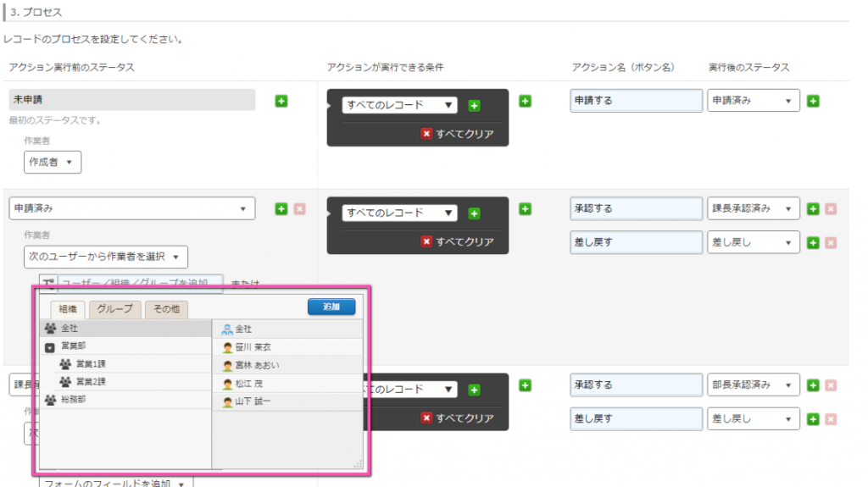
Task: Add status after 申請済み status dropdown
Action: click(281, 209)
